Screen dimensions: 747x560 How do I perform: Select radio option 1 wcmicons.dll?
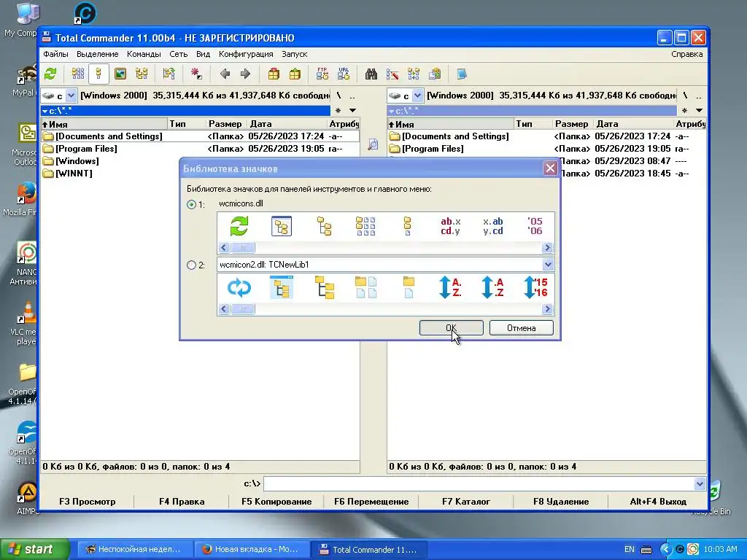pos(192,204)
